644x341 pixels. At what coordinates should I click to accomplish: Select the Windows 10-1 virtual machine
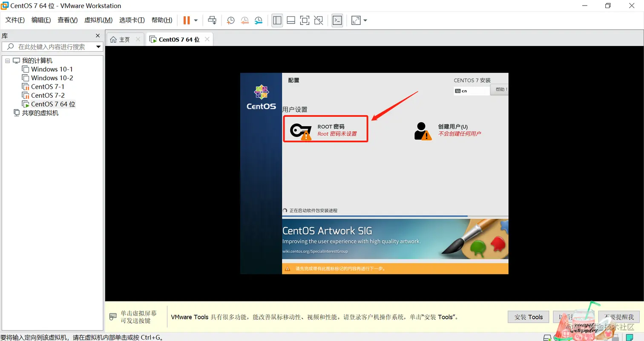(52, 69)
